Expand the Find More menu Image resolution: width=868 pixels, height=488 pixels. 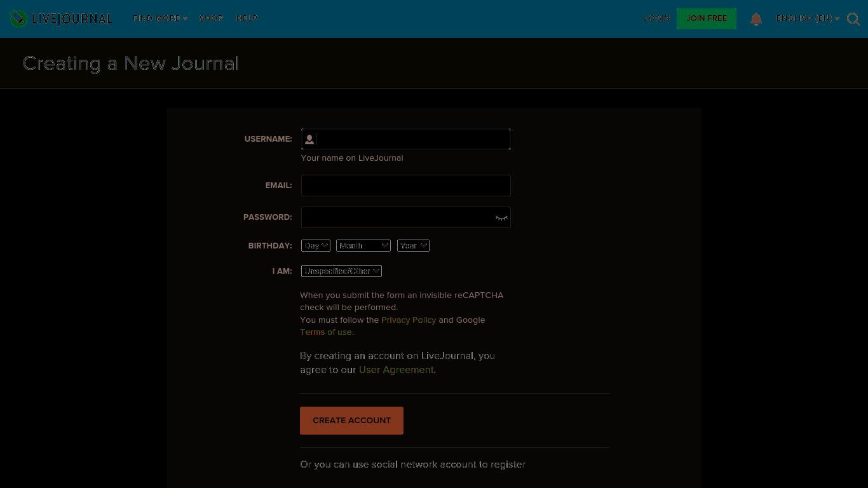[160, 18]
